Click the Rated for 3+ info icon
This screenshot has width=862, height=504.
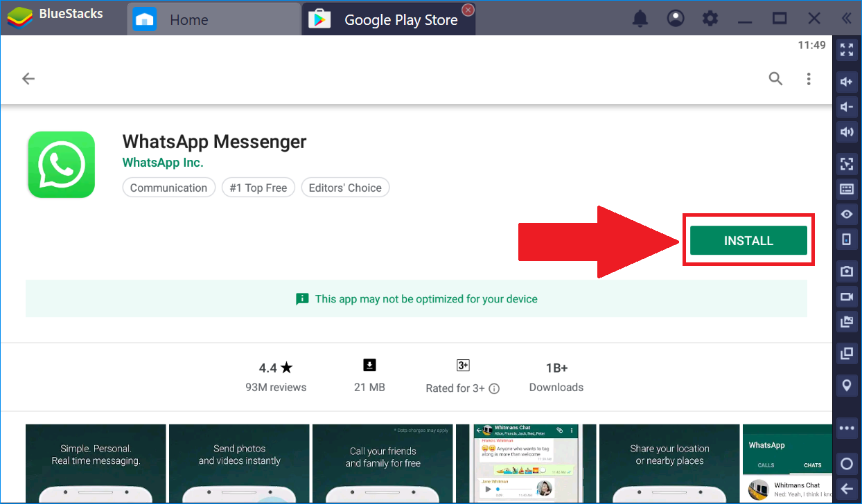click(494, 388)
